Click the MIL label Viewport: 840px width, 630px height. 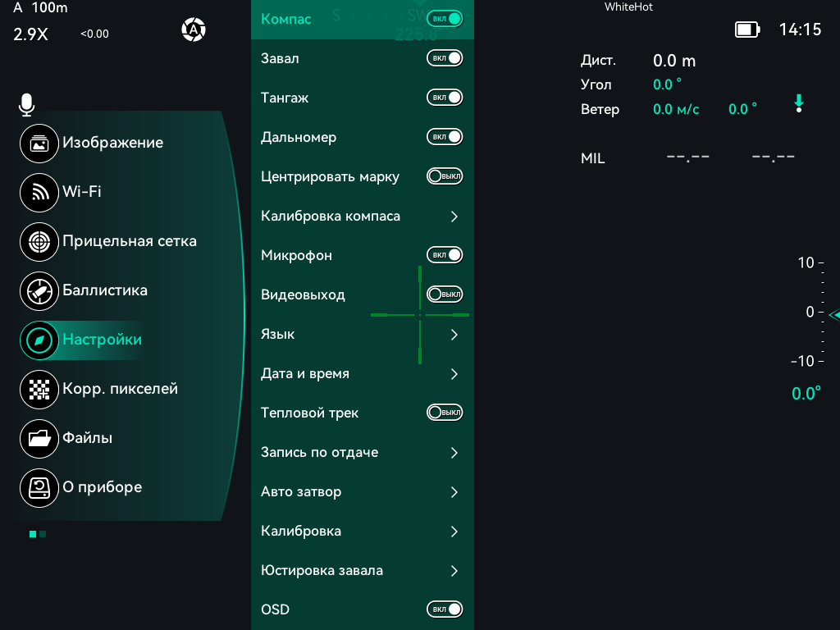point(592,158)
